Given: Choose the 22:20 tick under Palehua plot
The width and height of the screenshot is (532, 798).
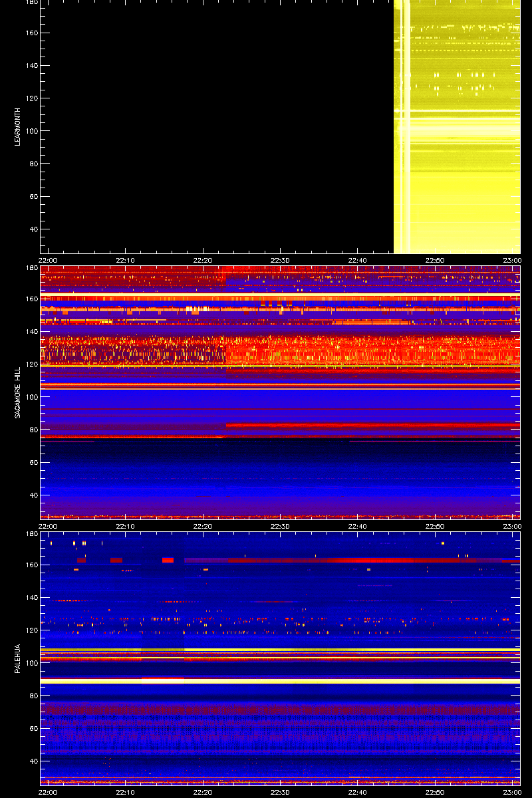Looking at the screenshot, I should (203, 792).
